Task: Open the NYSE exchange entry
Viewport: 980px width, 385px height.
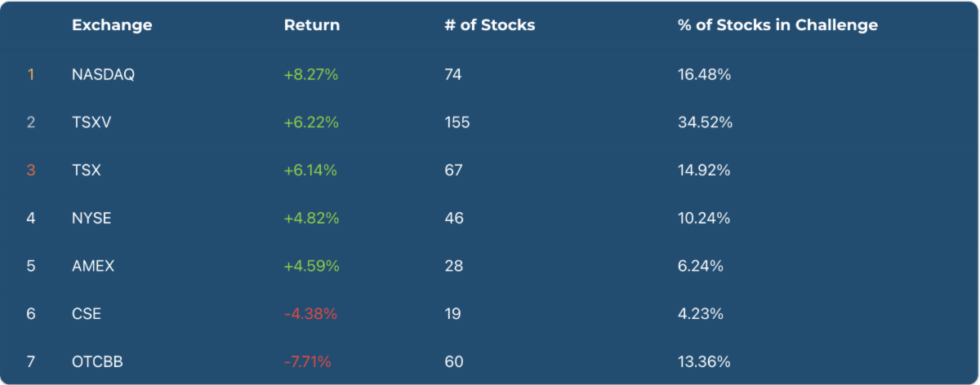Action: pyautogui.click(x=91, y=219)
